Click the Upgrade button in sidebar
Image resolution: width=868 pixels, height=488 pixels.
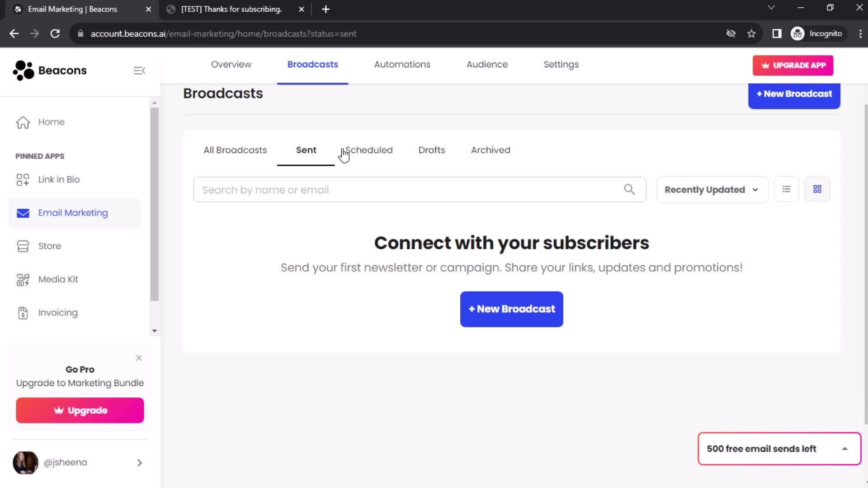(x=80, y=410)
